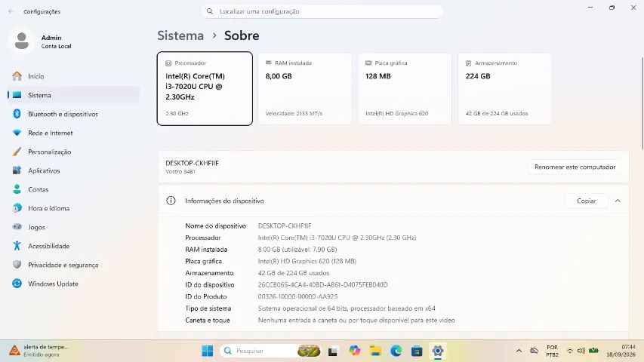
Task: Click the Localizar uma configuração search field
Action: 322,11
